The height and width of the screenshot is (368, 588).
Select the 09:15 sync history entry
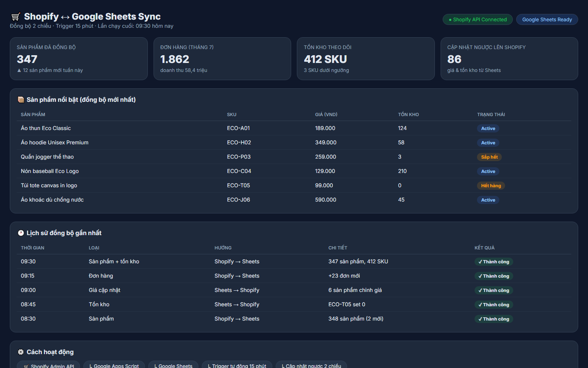[294, 276]
